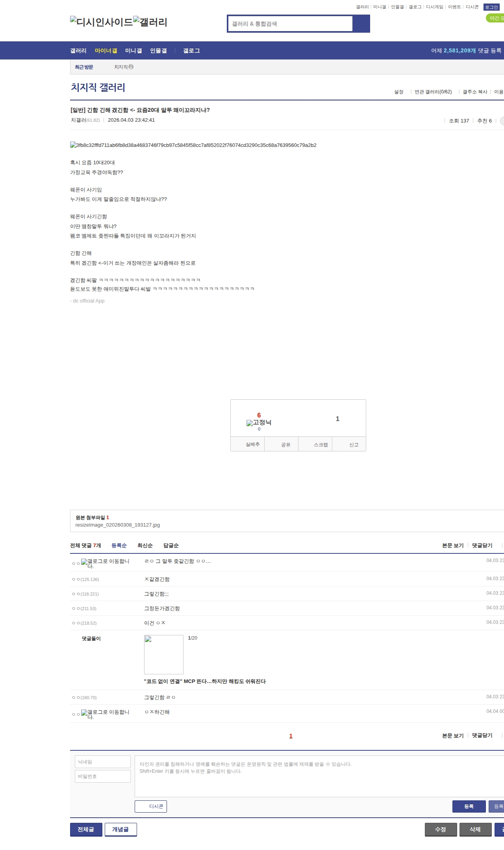Collapse comments with 댓글닫기 above the comment list
This screenshot has height=850, width=504.
coord(482,546)
